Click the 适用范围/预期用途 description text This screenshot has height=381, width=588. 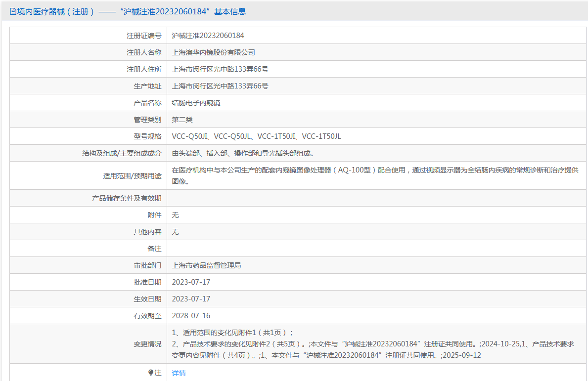(374, 175)
